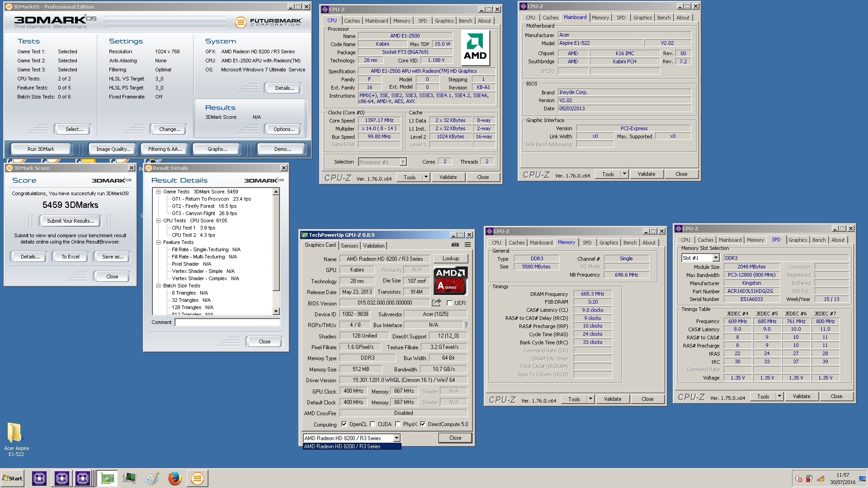Click the Image Quality button

(x=113, y=149)
